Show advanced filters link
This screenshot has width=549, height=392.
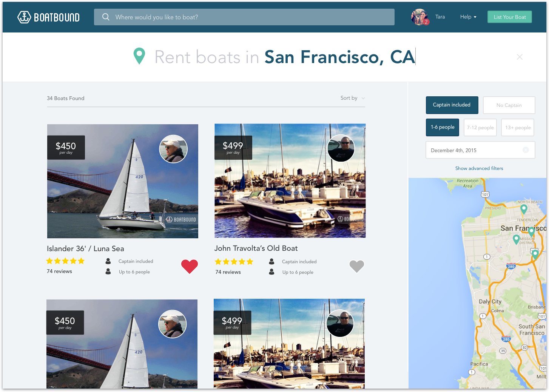pyautogui.click(x=479, y=168)
